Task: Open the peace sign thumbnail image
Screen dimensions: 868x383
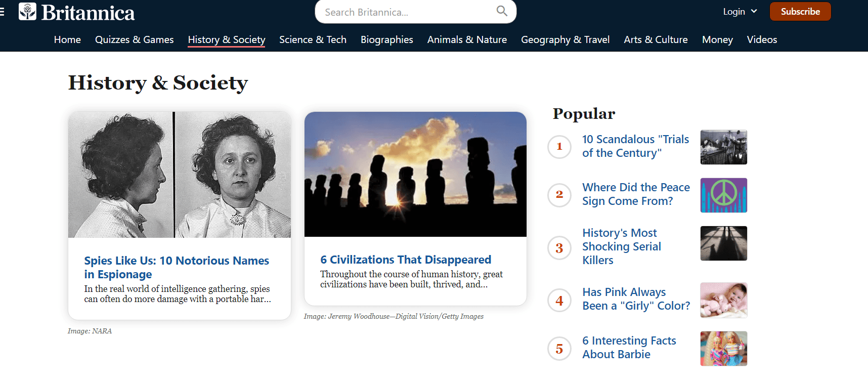Action: pos(723,195)
